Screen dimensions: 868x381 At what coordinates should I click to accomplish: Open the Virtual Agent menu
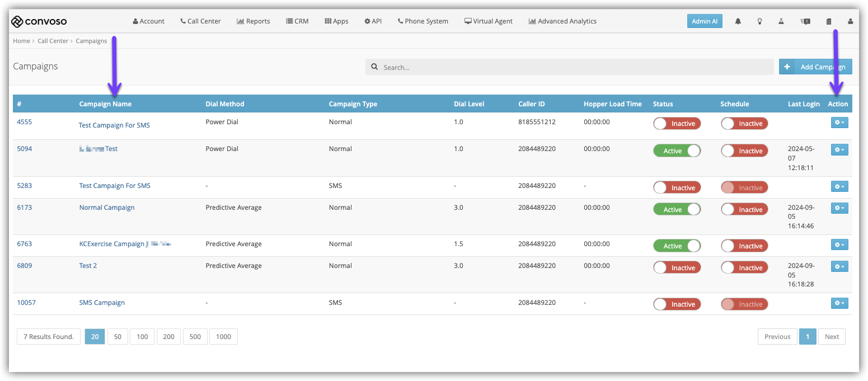(x=489, y=21)
